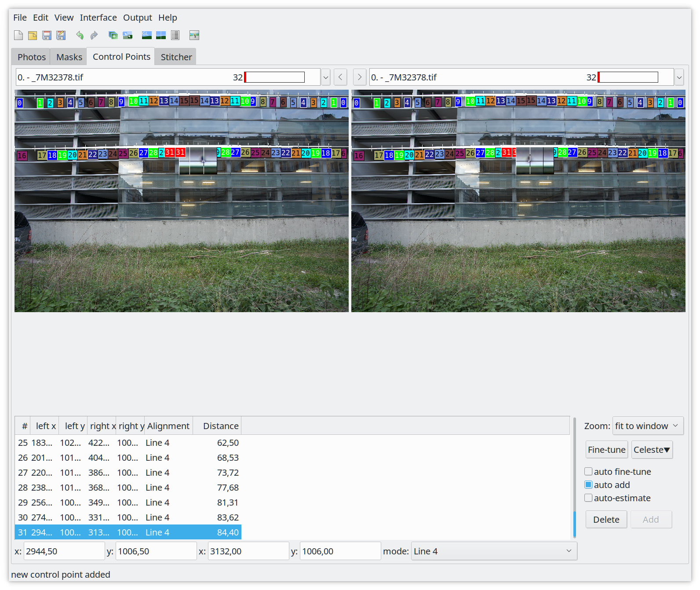This screenshot has height=590, width=700.
Task: Enable the auto fine-tune checkbox
Action: click(x=588, y=471)
